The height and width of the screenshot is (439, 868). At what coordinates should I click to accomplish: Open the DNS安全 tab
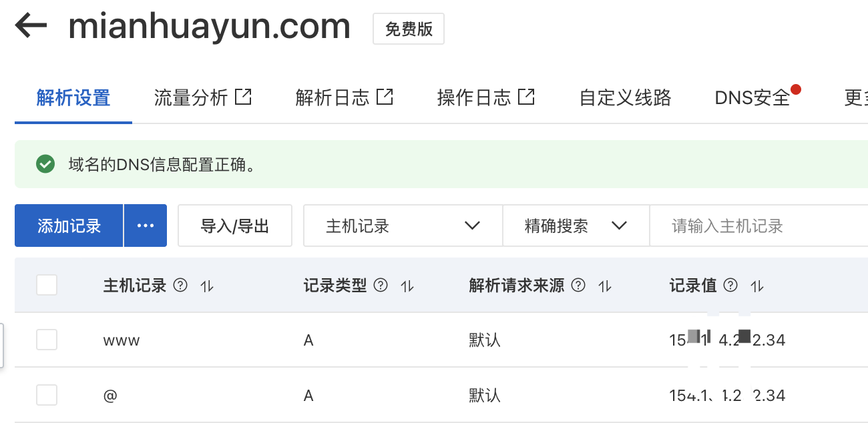(752, 98)
